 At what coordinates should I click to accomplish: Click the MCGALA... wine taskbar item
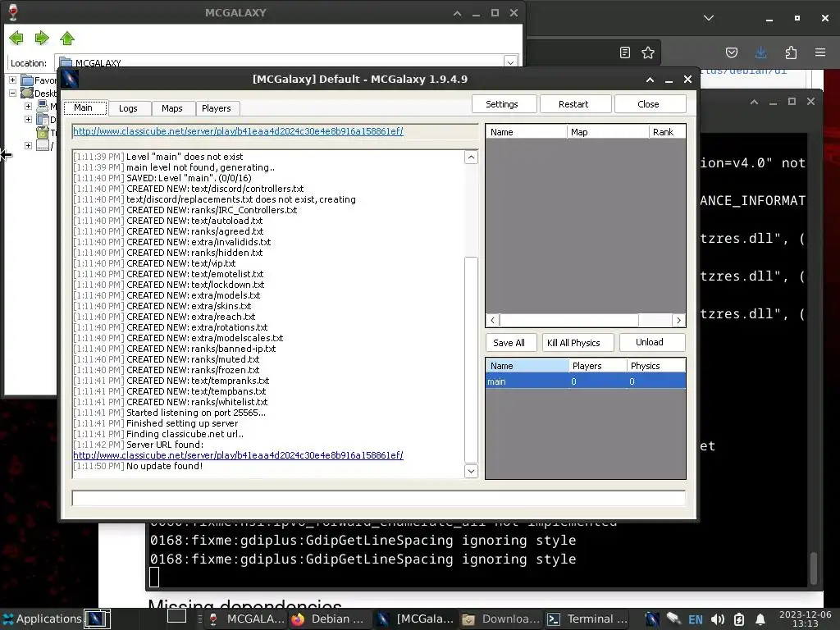(246, 619)
